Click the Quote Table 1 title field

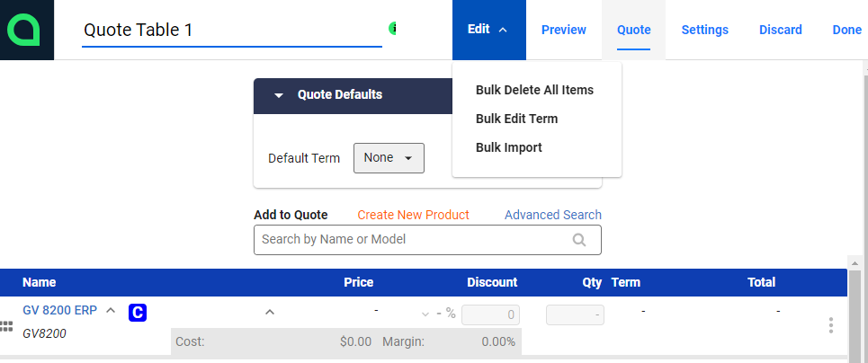coord(232,30)
